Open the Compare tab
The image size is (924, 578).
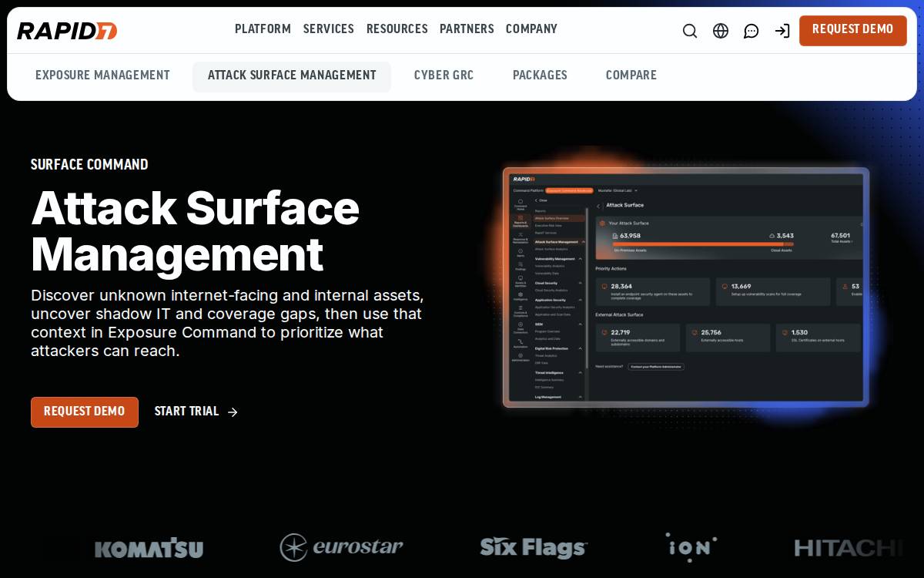tap(631, 76)
